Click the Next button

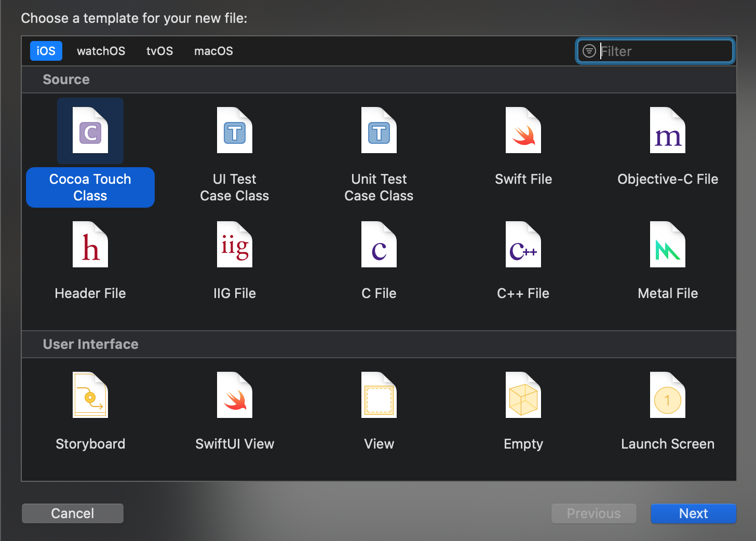[694, 513]
